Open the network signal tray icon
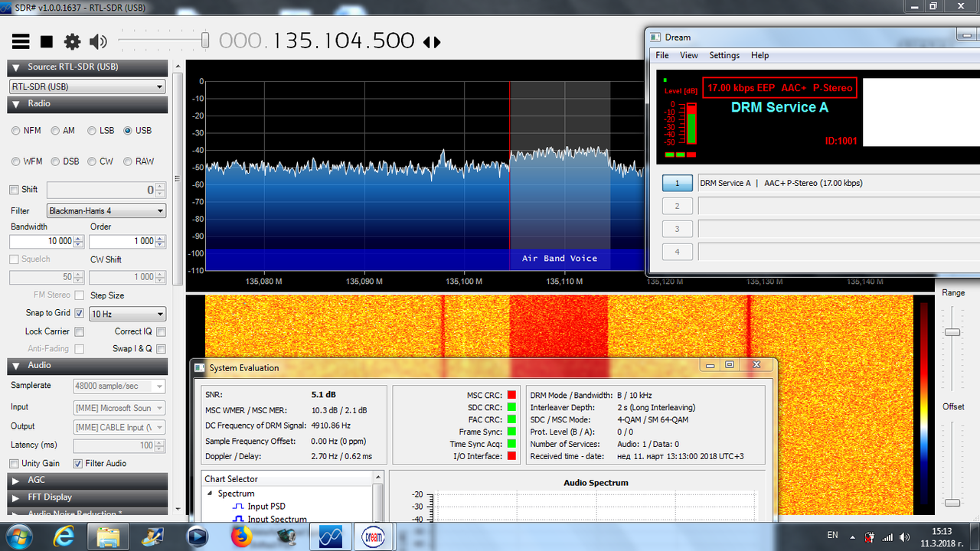This screenshot has height=551, width=980. coord(888,536)
